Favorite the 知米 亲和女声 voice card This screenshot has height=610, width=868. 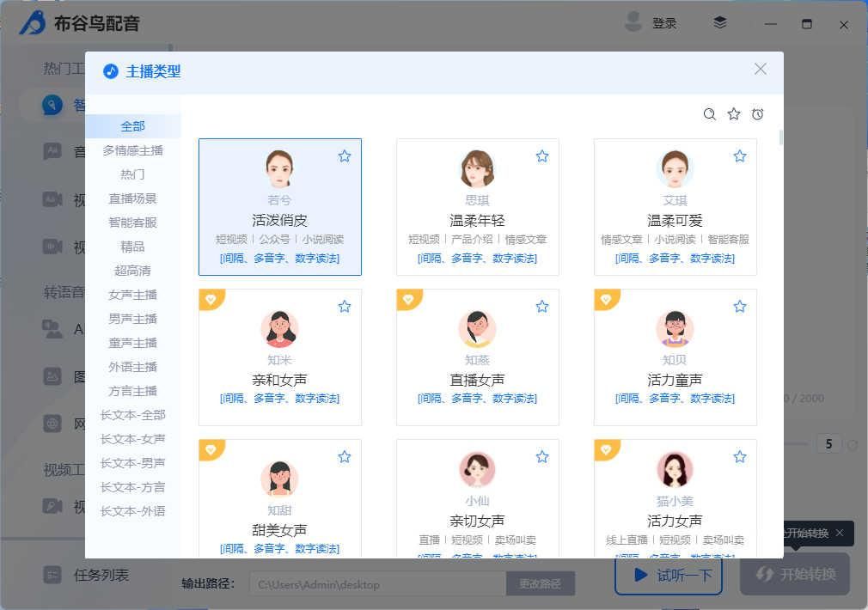tap(345, 306)
